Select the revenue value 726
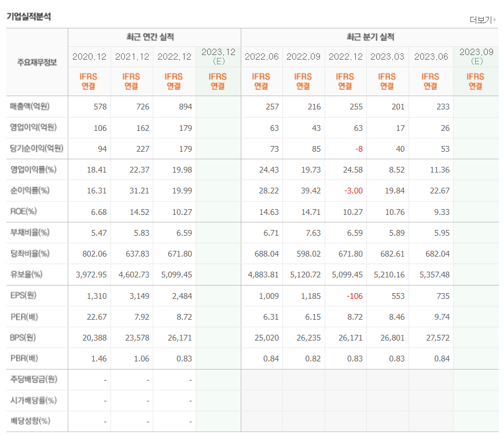504x435 pixels. [x=143, y=107]
